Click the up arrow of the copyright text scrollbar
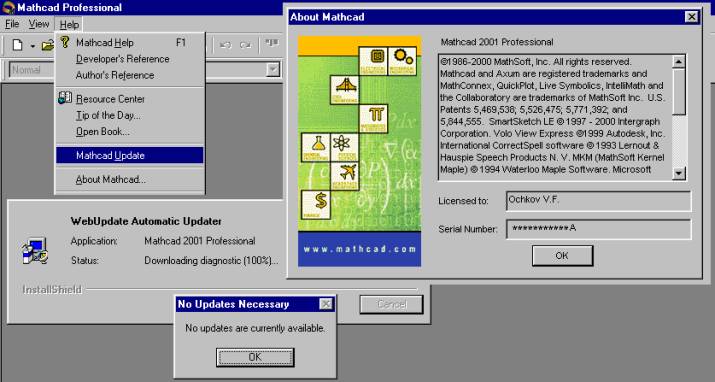Viewport: 715px width, 382px height. [x=679, y=62]
